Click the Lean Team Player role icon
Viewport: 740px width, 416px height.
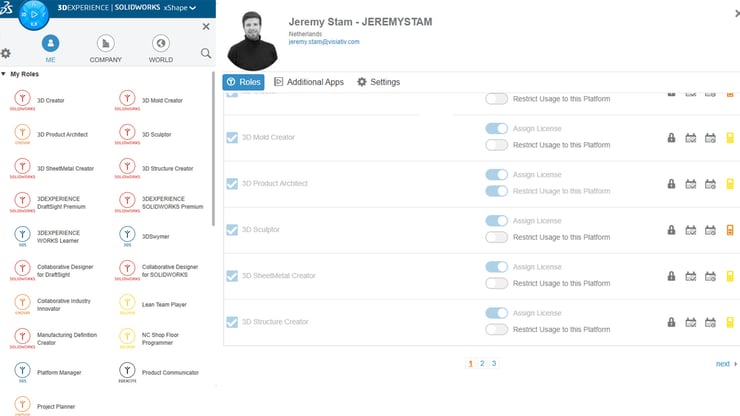126,303
